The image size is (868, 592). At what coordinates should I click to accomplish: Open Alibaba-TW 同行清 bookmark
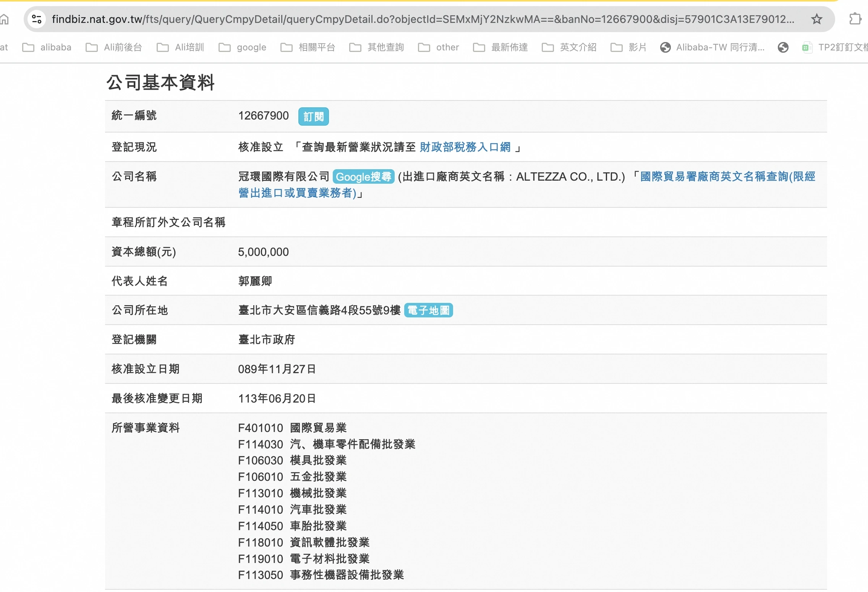(x=713, y=47)
